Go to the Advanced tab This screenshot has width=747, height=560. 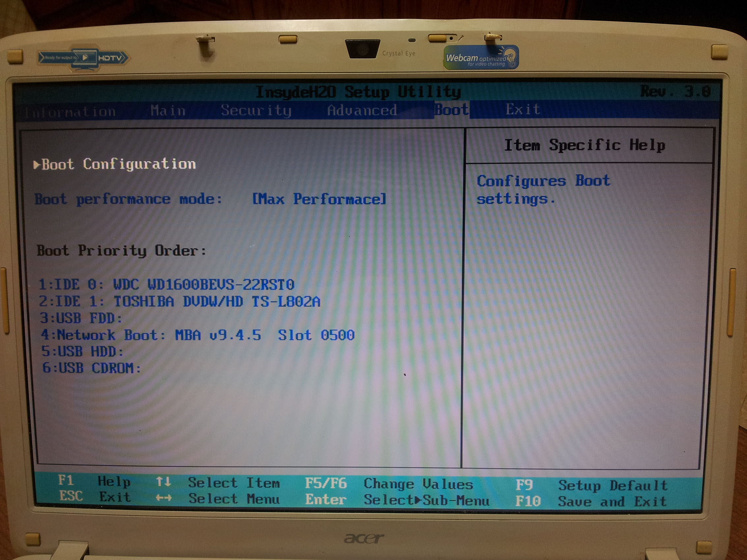[362, 110]
